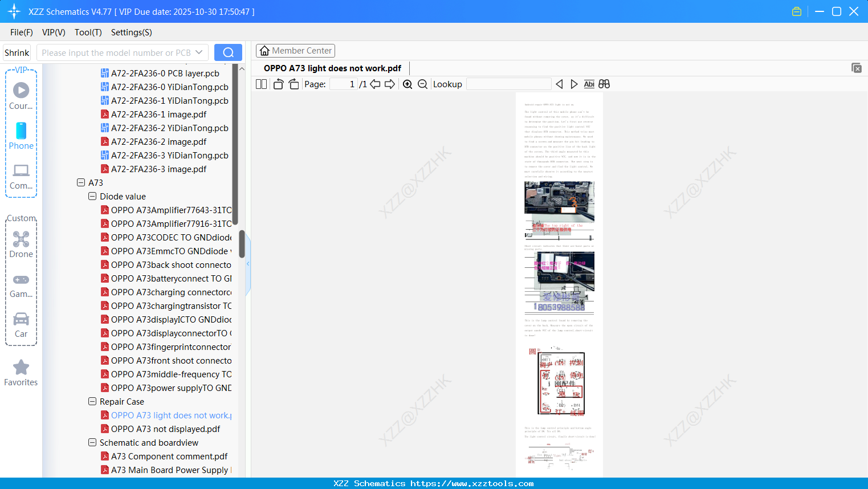Open A72-2FA236-1 image.pdf
Screen dimensions: 868x489
154,114
